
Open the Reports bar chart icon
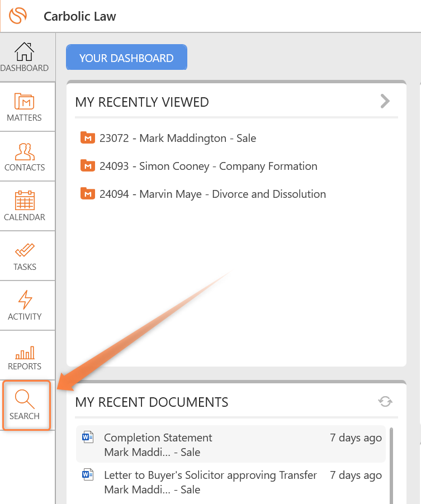pos(24,353)
